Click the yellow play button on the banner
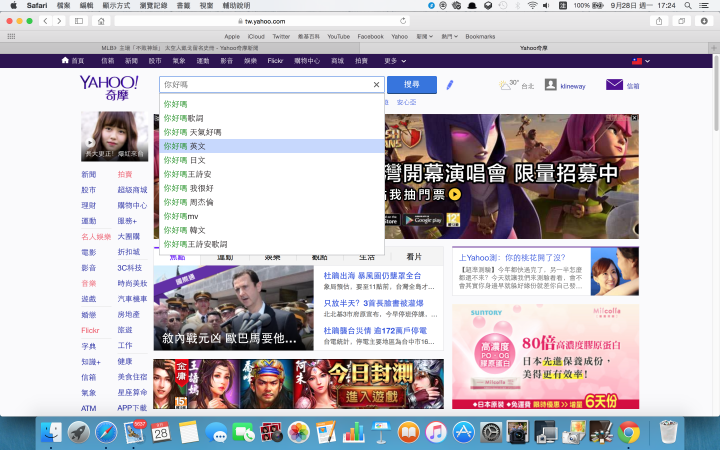 (x=455, y=195)
